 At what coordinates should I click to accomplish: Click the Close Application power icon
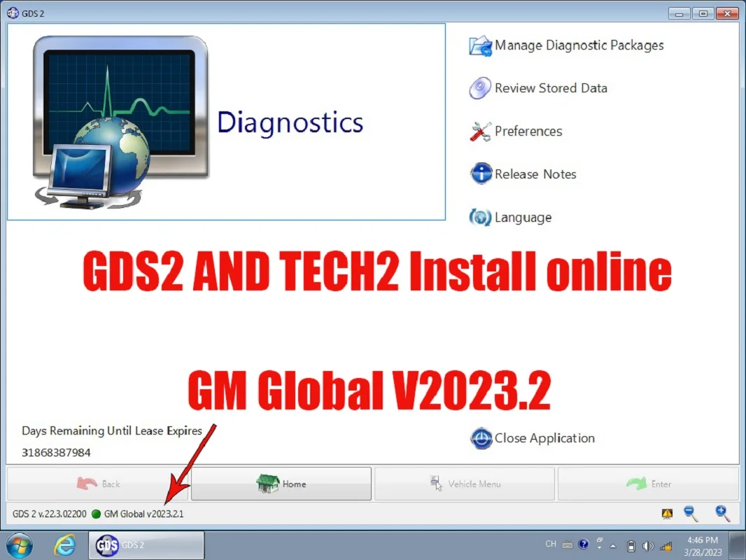(x=481, y=438)
